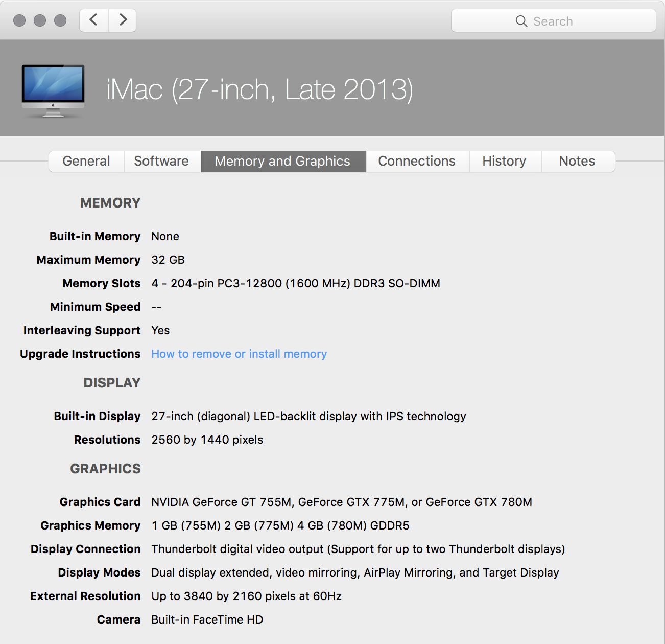
Task: Select the '32 GB' maximum memory value
Action: (x=168, y=260)
